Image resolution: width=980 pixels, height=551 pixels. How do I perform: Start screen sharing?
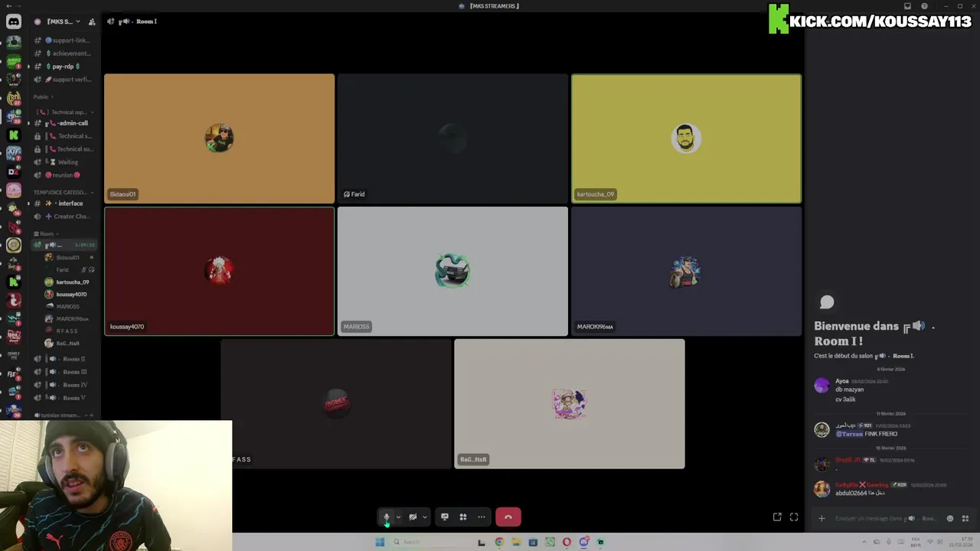pyautogui.click(x=445, y=517)
